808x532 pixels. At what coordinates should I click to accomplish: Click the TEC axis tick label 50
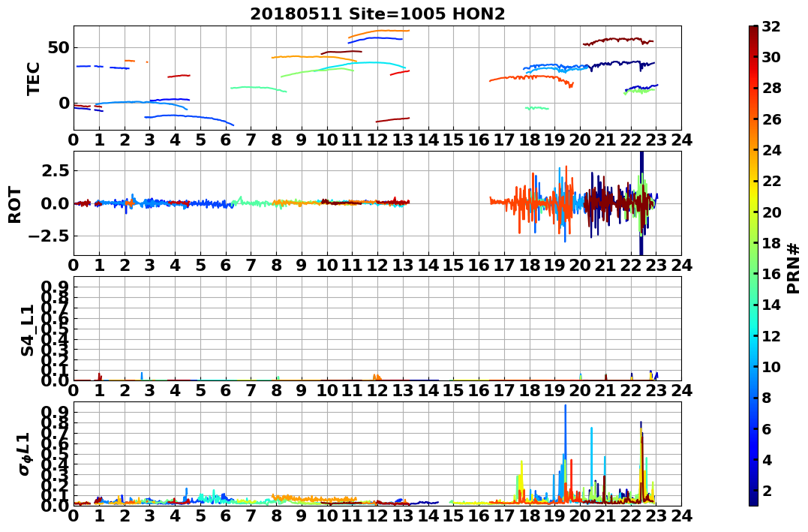pyautogui.click(x=59, y=48)
